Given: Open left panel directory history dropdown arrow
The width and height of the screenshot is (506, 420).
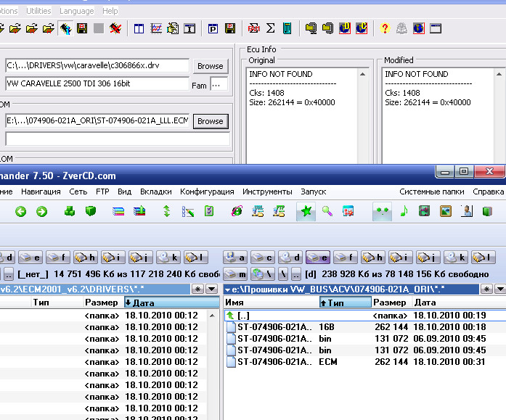Looking at the screenshot, I should coord(211,289).
